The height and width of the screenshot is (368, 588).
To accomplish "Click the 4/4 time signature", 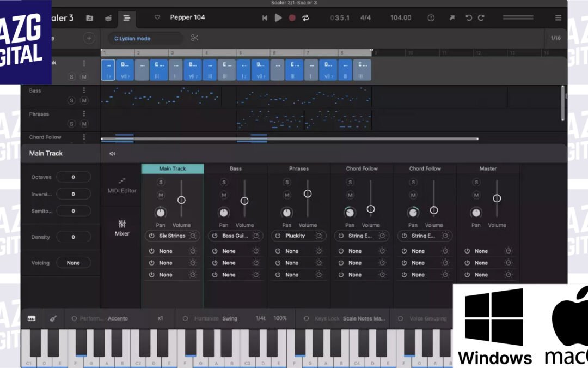I will pyautogui.click(x=365, y=17).
